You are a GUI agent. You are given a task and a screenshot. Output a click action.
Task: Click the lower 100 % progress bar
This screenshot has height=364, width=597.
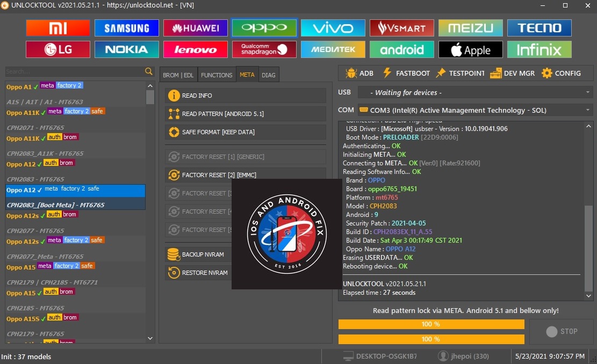(x=431, y=339)
